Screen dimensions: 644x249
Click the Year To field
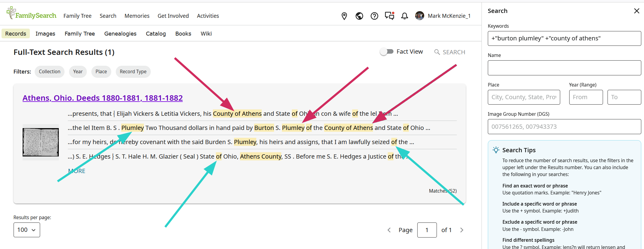(624, 97)
